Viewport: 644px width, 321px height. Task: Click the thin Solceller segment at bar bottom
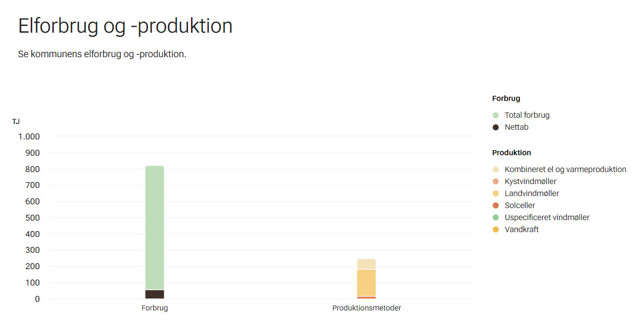pyautogui.click(x=366, y=297)
